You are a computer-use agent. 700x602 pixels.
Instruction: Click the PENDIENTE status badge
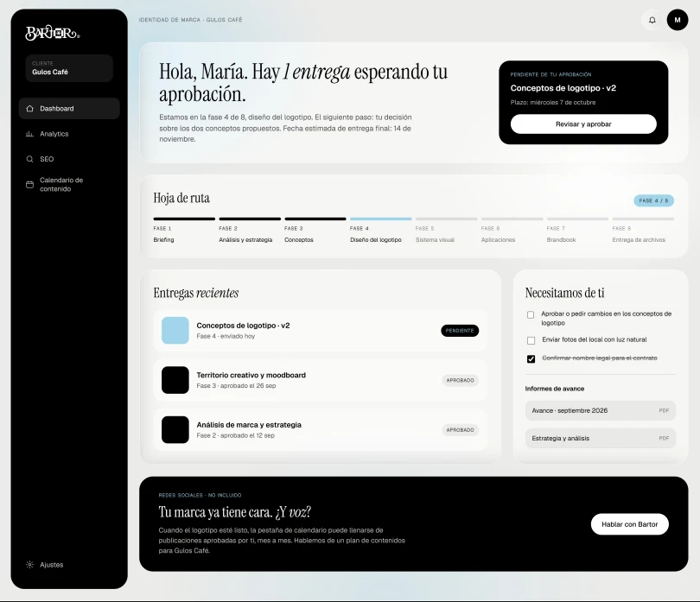(x=460, y=331)
